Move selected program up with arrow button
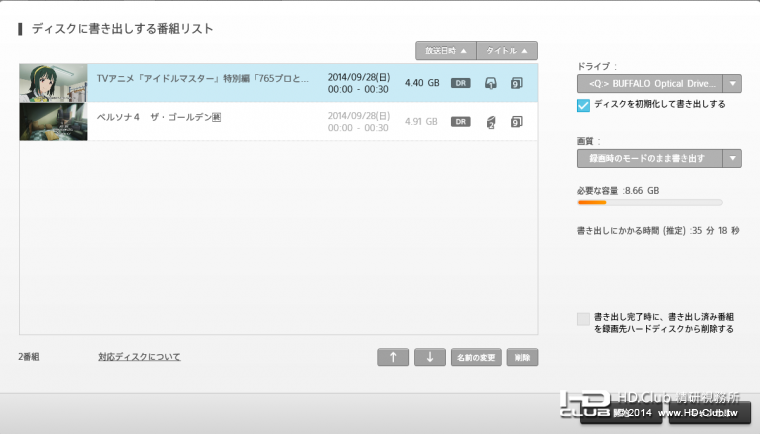This screenshot has height=434, width=760. click(x=393, y=357)
